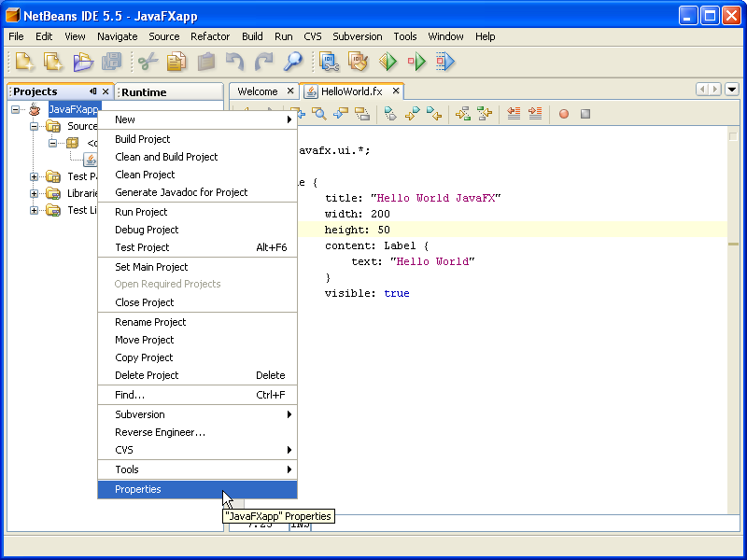Click the Cut scissors icon
The height and width of the screenshot is (560, 747).
(x=147, y=63)
